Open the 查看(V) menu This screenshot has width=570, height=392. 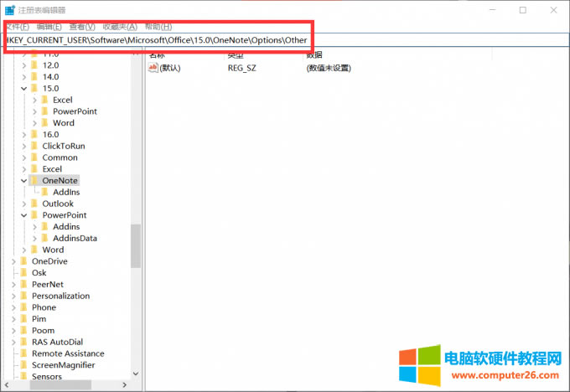(x=82, y=27)
